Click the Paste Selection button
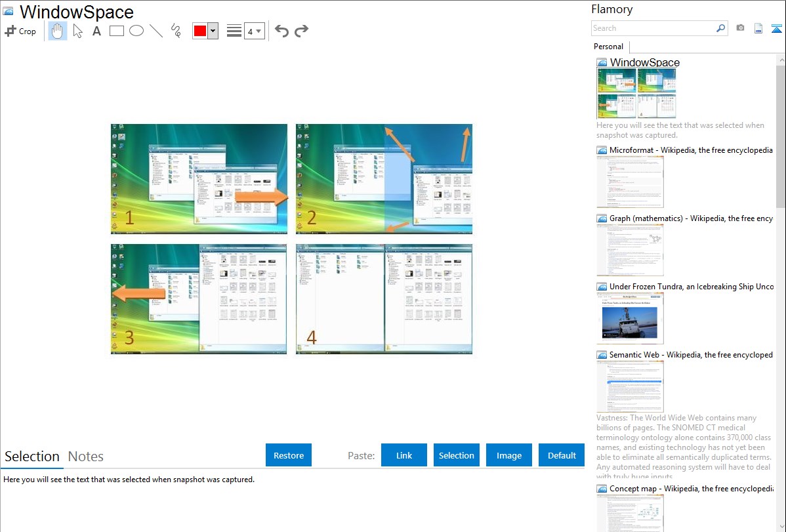 click(x=456, y=455)
